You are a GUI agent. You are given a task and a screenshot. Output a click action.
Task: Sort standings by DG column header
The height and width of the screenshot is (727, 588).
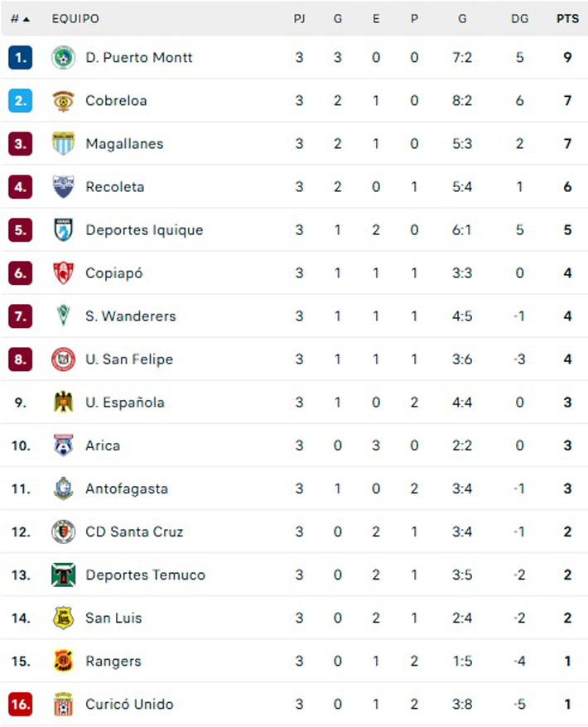click(x=519, y=19)
